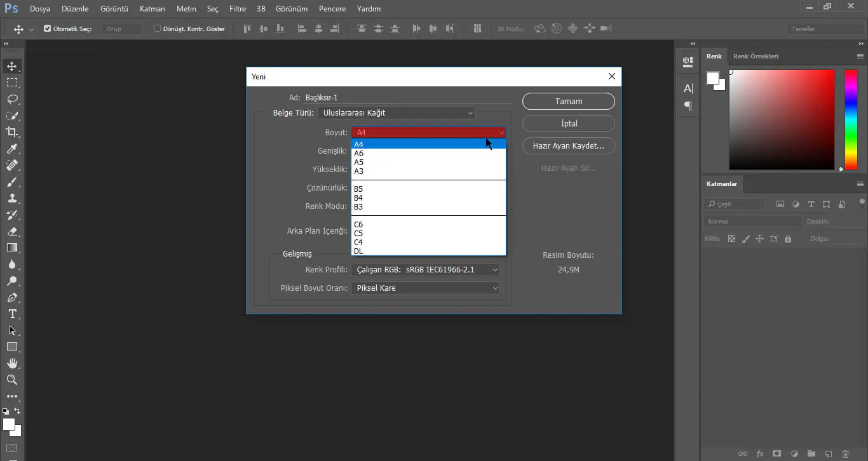Expand the Renk Profili dropdown

(425, 270)
